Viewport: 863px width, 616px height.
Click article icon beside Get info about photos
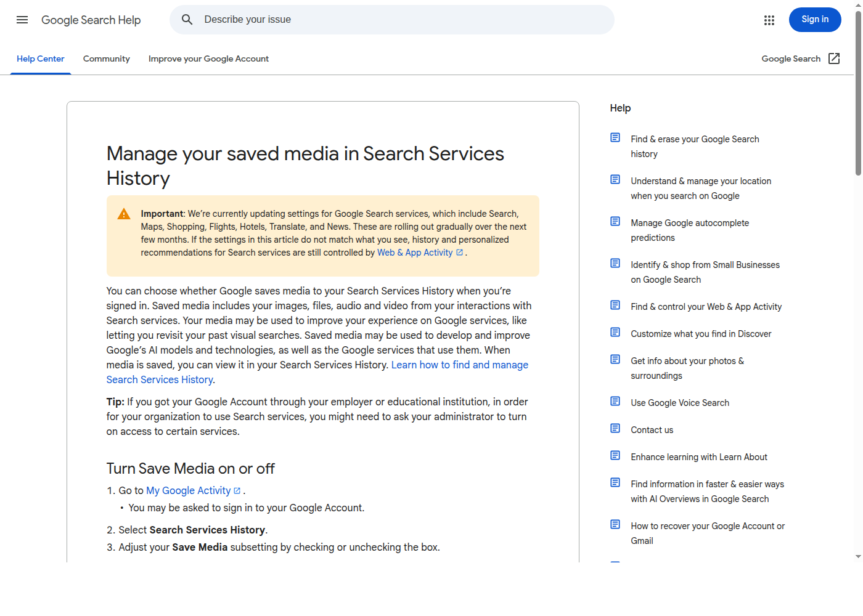click(x=615, y=359)
